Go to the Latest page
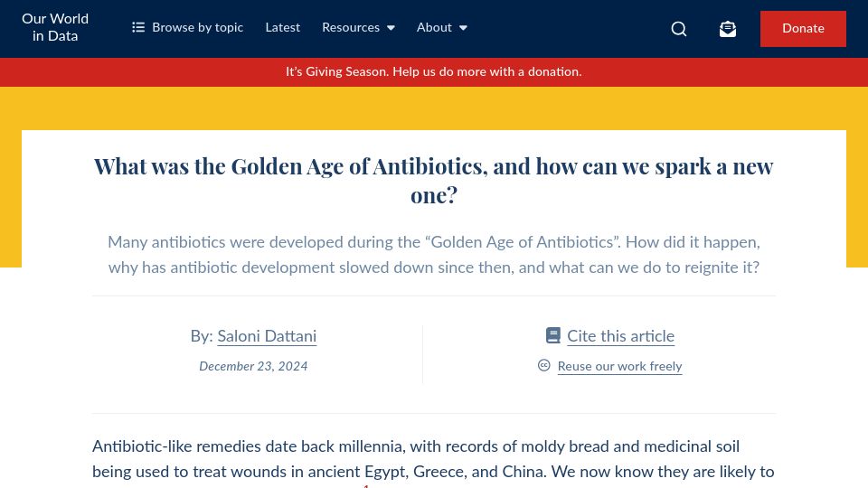 click(282, 27)
